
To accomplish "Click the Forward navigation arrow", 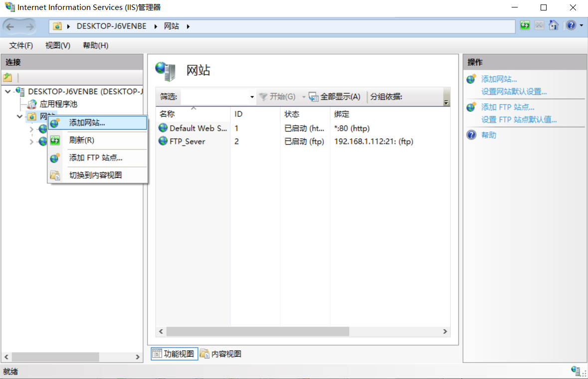I will 29,26.
